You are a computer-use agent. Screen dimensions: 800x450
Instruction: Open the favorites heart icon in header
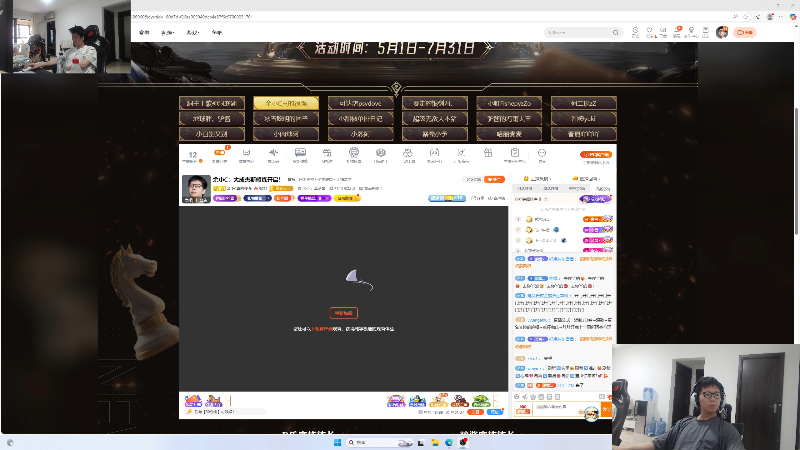[649, 32]
